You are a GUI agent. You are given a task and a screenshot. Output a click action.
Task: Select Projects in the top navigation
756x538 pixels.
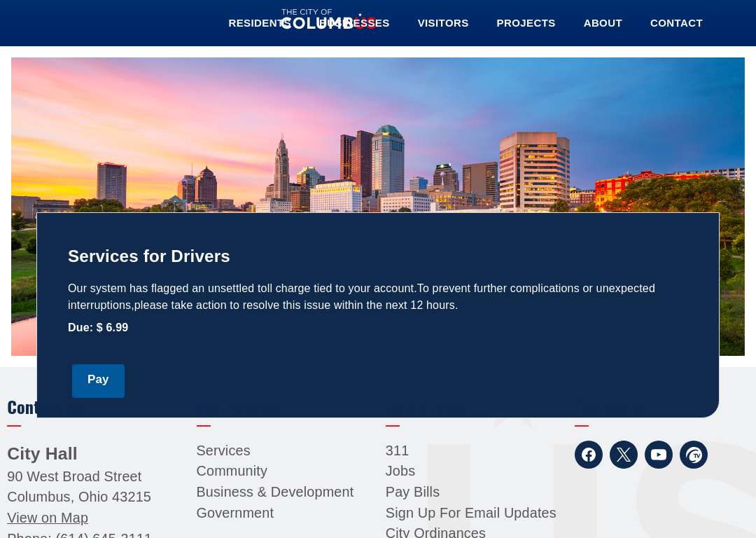pos(526,23)
